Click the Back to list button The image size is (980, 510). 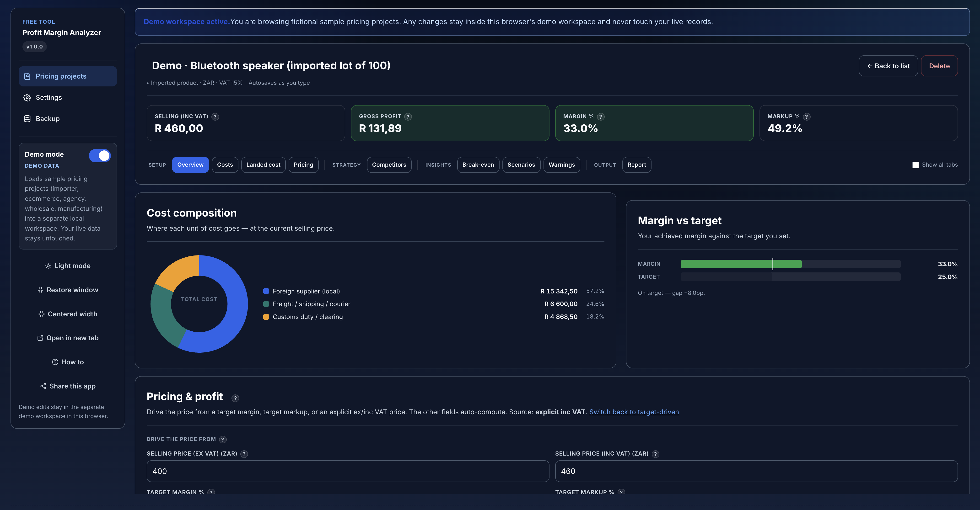coord(888,66)
